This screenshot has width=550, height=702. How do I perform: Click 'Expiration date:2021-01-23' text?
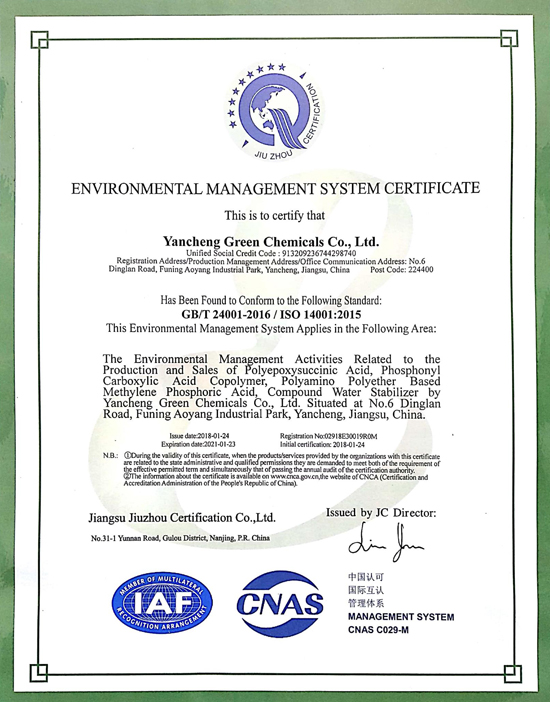[198, 444]
